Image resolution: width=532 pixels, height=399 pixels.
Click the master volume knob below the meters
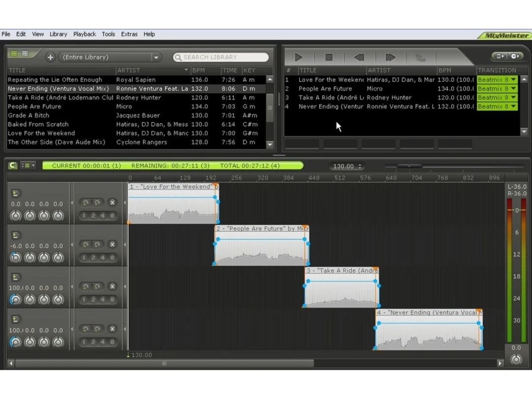click(516, 359)
